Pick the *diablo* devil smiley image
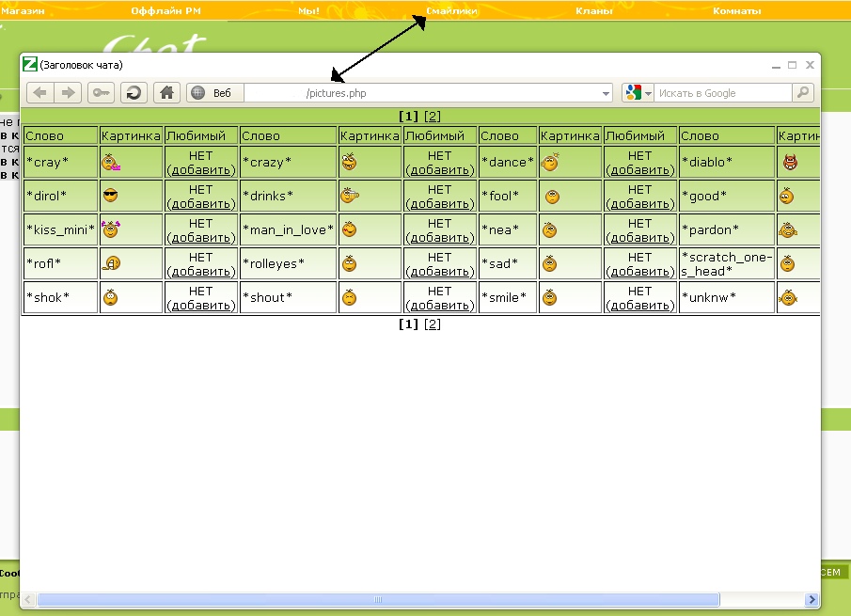 789,162
